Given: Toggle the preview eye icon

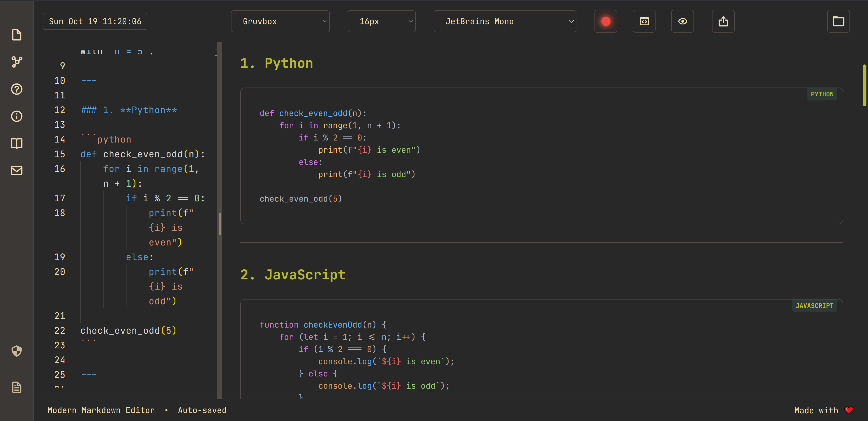Looking at the screenshot, I should (x=682, y=21).
